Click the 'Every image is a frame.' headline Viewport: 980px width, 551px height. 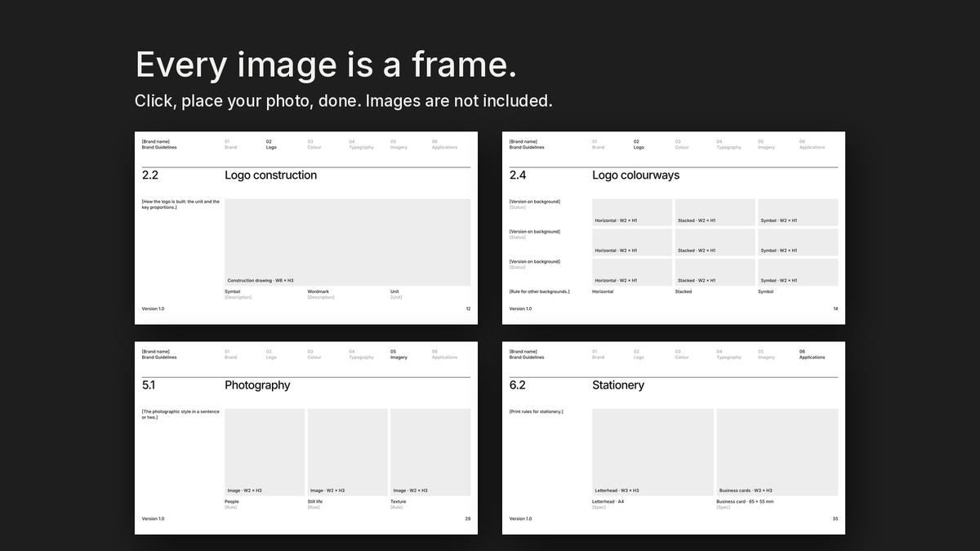[x=326, y=64]
